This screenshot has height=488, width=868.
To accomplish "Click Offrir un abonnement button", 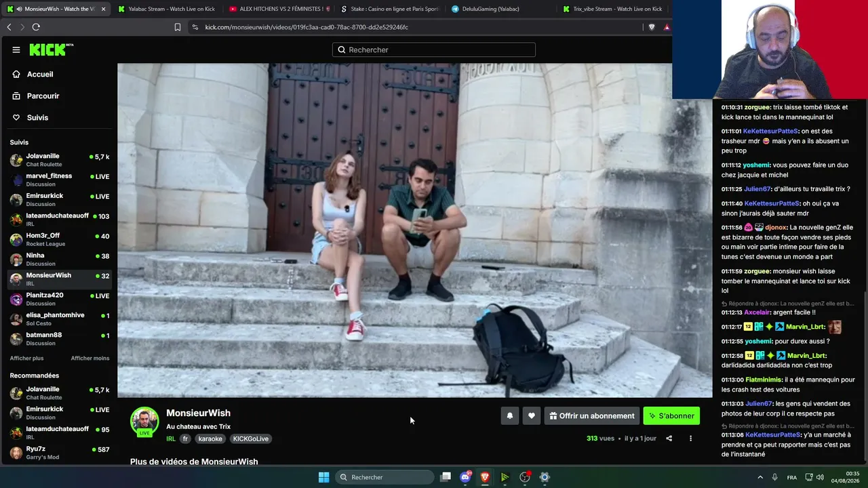I will [x=592, y=415].
